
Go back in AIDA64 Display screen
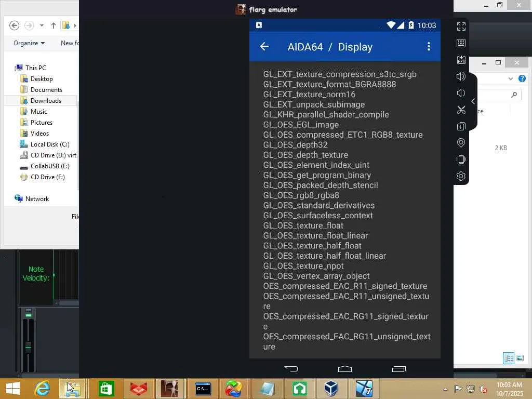[x=264, y=46]
